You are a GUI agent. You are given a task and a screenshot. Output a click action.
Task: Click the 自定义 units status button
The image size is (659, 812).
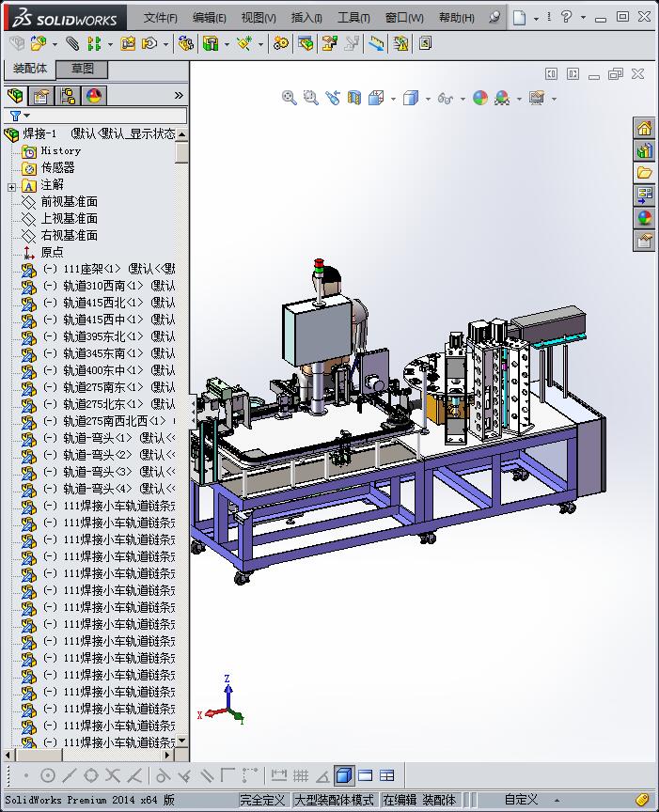(522, 800)
